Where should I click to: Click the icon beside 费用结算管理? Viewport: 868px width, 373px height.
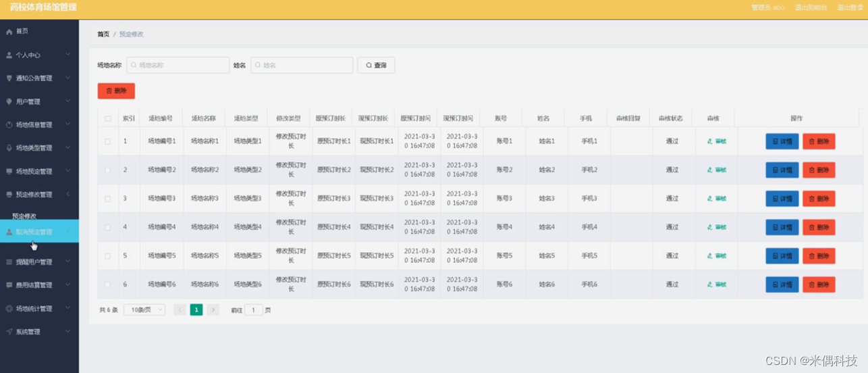9,285
